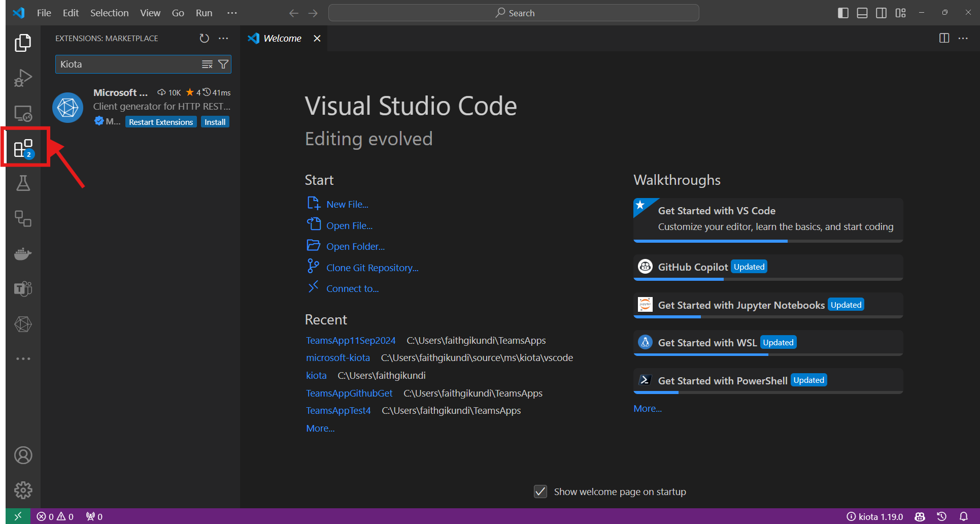Click the forwarded ports status item
The image size is (980, 524).
click(x=94, y=516)
